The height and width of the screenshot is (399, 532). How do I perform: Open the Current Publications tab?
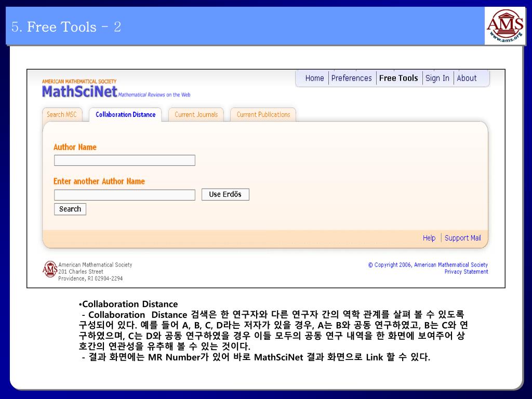coord(263,115)
